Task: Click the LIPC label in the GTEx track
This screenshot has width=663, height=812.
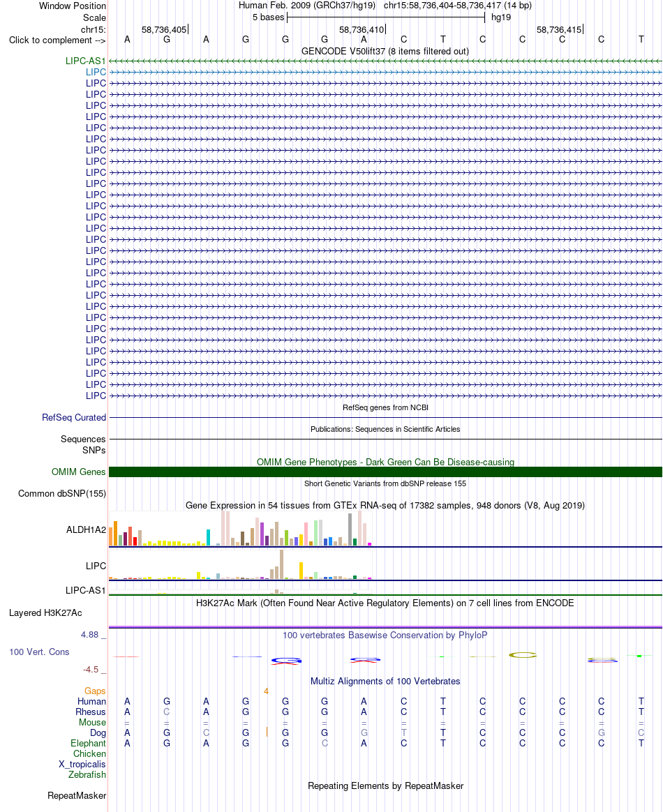Action: pos(96,566)
